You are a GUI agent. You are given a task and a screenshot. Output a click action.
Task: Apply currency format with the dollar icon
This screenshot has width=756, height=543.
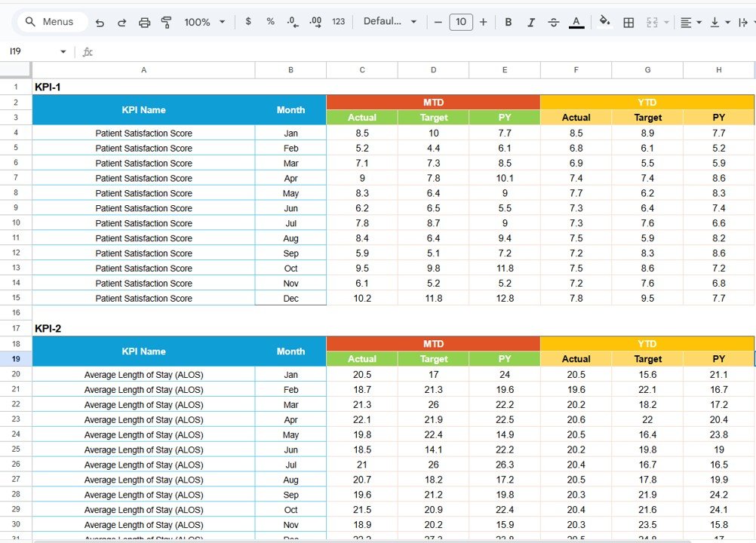click(x=248, y=22)
